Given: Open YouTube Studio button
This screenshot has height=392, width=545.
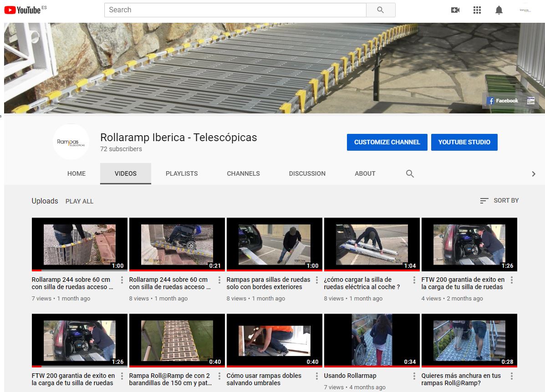Looking at the screenshot, I should tap(464, 142).
